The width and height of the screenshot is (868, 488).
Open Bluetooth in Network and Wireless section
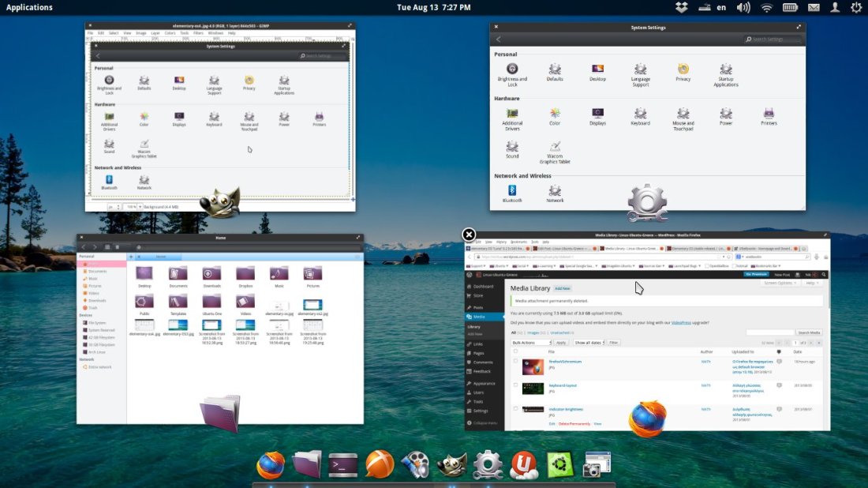512,192
